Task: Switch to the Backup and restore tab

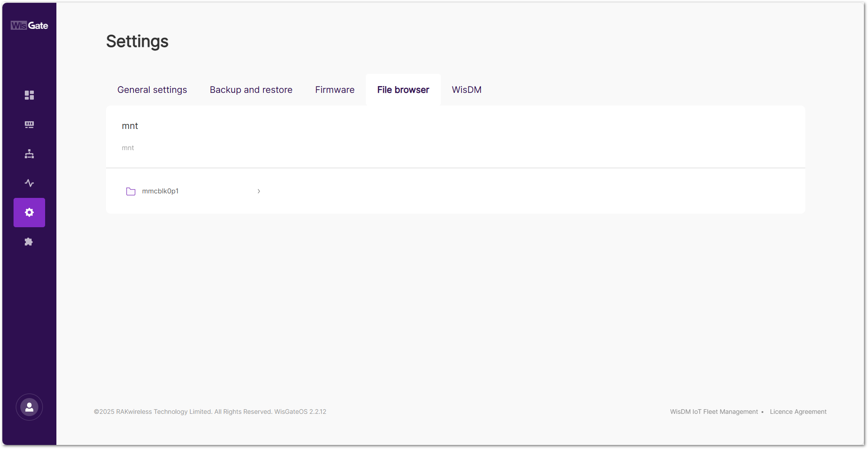Action: click(x=251, y=90)
